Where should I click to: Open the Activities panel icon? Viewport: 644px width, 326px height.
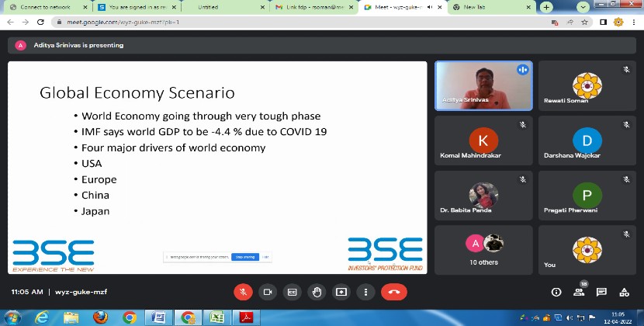[x=623, y=292]
